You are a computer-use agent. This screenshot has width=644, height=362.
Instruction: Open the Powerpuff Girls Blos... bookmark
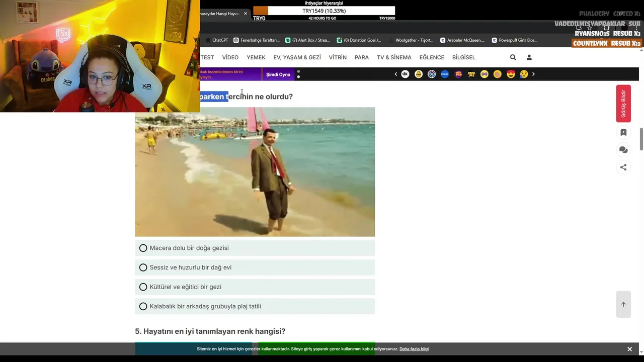coord(514,40)
